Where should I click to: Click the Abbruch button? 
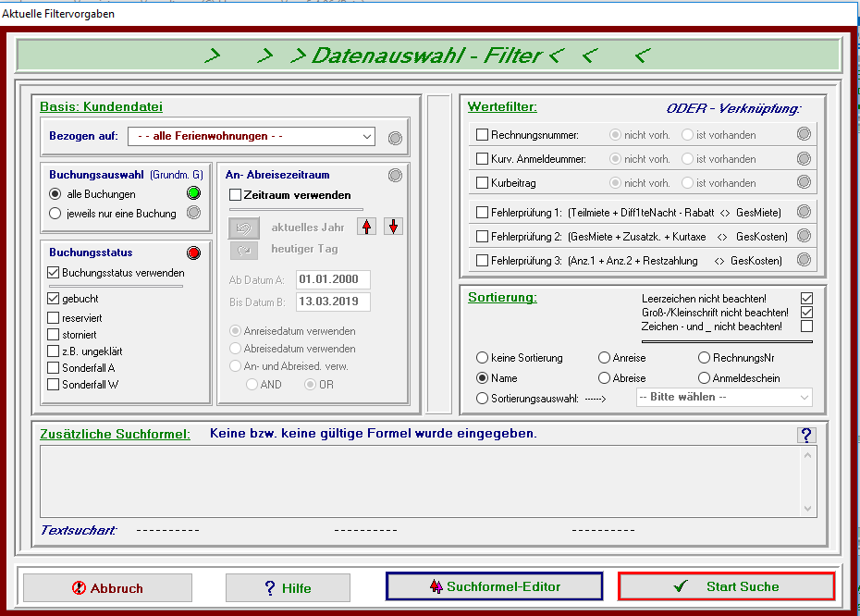tap(107, 588)
